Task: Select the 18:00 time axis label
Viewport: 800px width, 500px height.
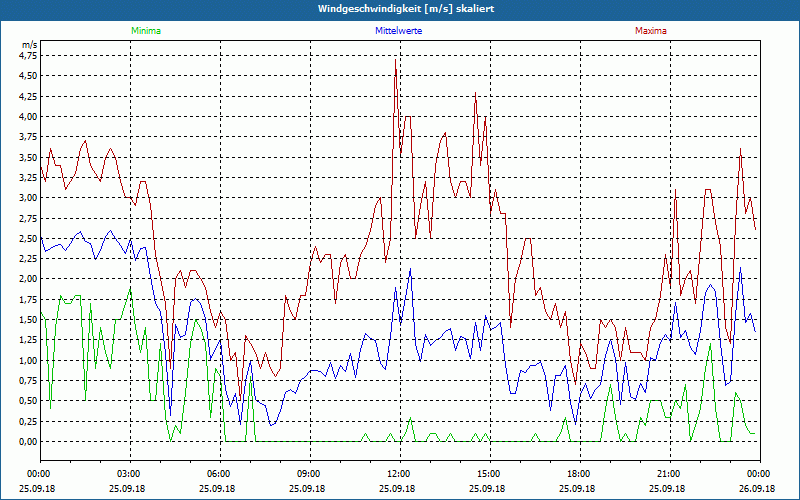Action: pos(578,474)
